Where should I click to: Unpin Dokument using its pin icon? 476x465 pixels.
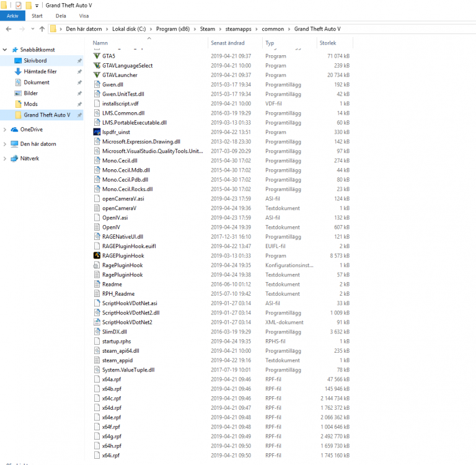(79, 82)
